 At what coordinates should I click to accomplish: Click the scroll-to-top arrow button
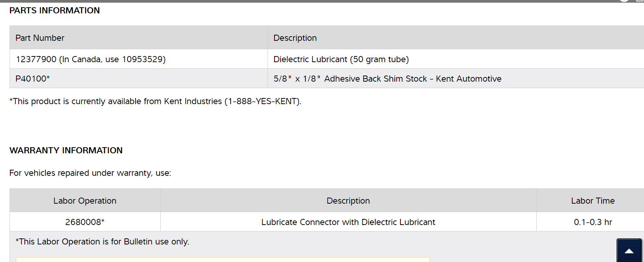tap(629, 251)
